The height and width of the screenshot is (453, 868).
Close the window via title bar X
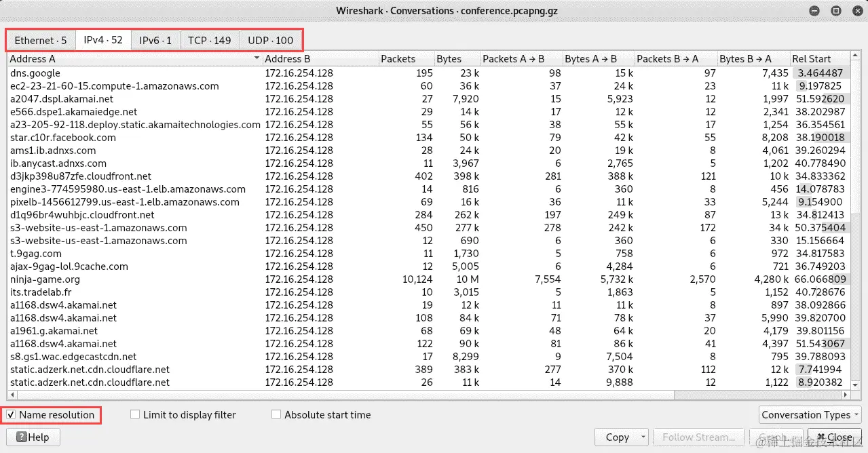click(856, 11)
